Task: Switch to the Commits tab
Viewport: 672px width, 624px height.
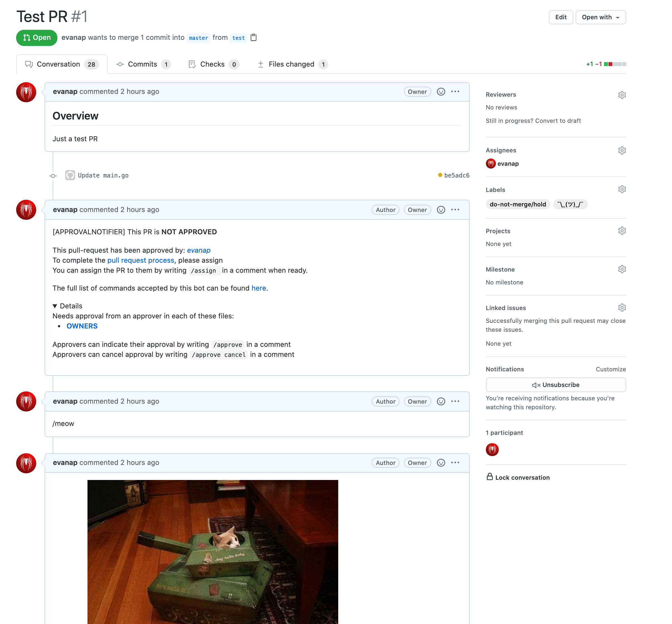Action: 142,64
